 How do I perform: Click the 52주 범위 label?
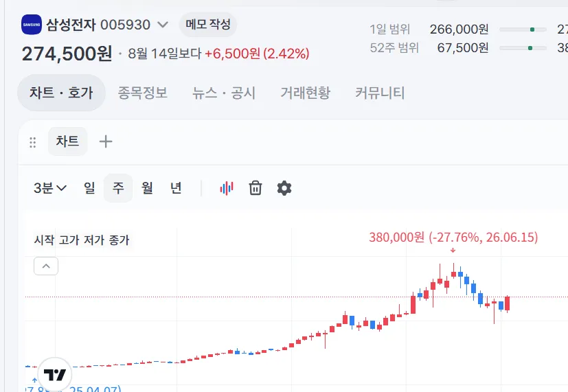click(394, 47)
